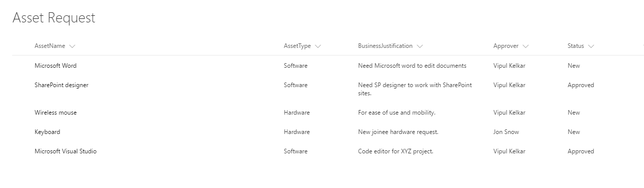
Task: Open the Microsoft Word list item
Action: coord(55,66)
